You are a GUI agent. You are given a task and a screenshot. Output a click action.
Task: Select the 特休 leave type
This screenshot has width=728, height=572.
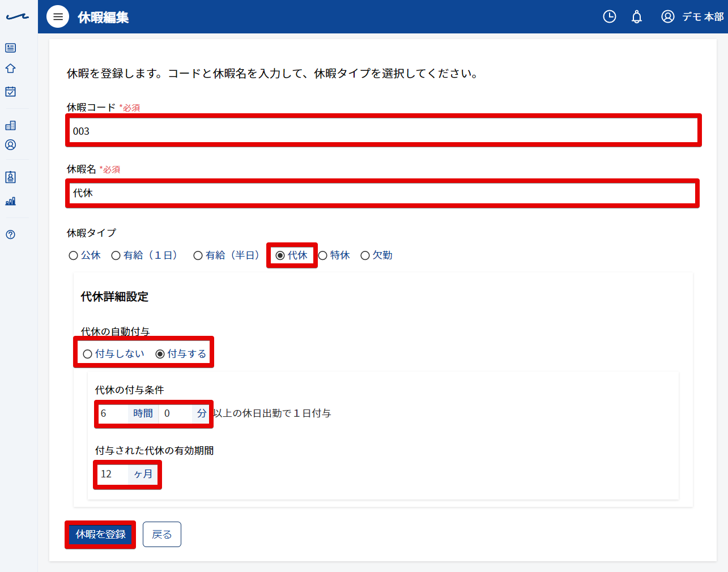pos(334,255)
